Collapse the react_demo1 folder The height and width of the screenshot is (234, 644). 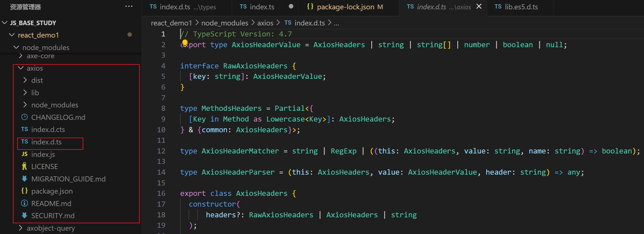(12, 35)
